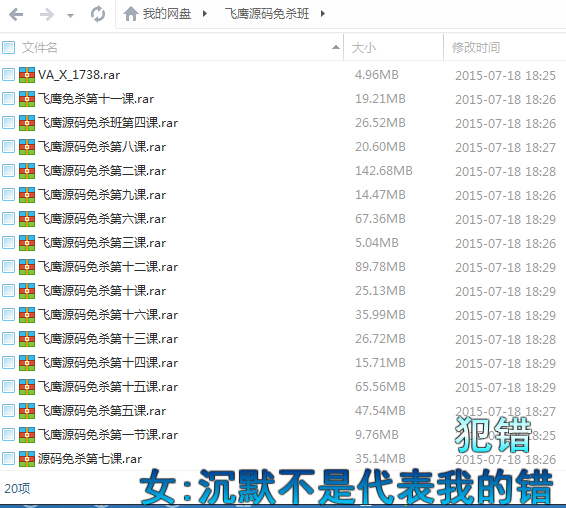
Task: Click the back navigation arrow
Action: click(16, 15)
